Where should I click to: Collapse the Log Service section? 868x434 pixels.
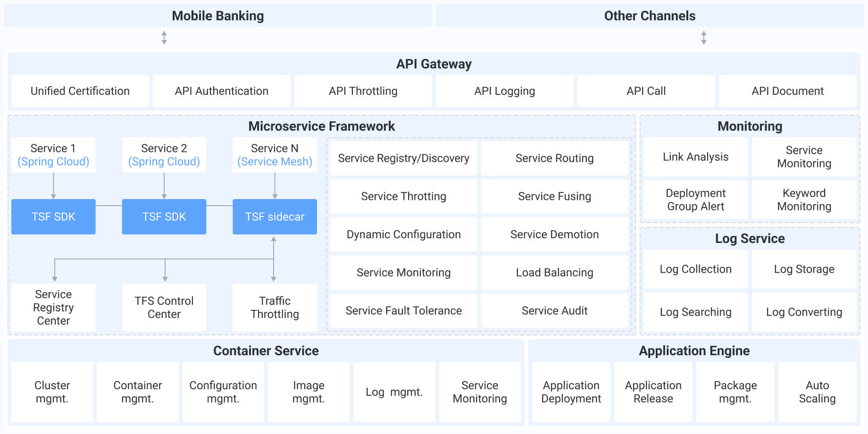750,239
